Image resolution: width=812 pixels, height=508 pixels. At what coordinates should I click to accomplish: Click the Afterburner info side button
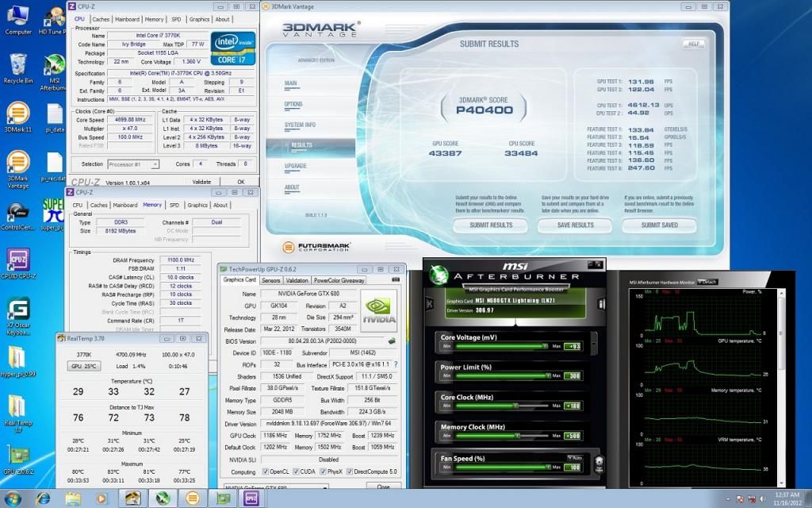[601, 304]
